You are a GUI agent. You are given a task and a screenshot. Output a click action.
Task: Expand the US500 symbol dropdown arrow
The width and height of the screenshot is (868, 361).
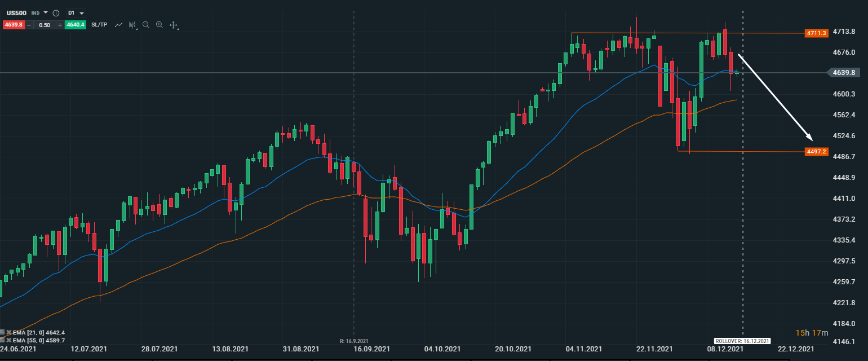46,12
